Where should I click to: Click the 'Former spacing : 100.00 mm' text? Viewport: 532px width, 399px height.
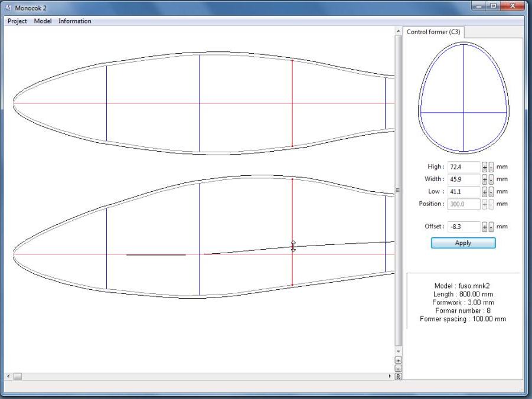(463, 319)
